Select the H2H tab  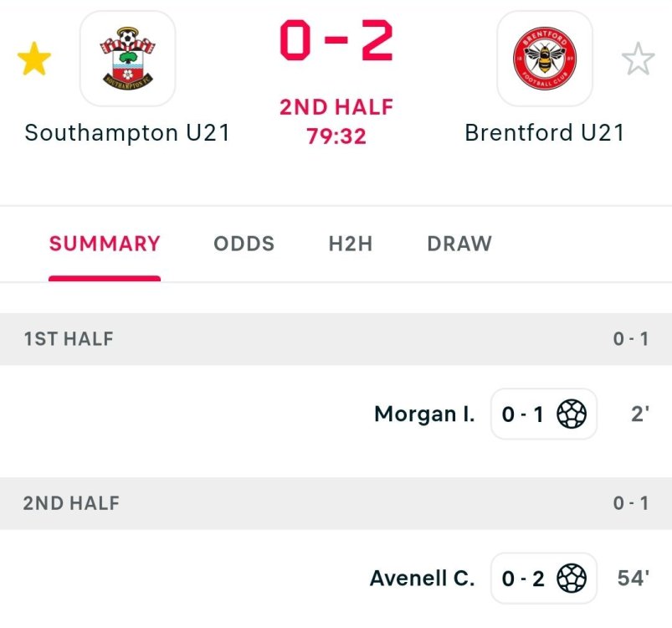[x=350, y=244]
